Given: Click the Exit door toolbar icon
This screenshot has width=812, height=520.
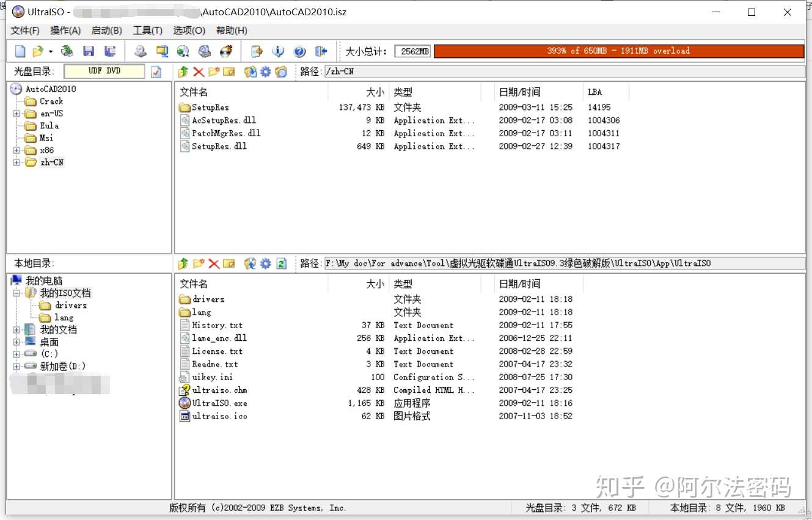Looking at the screenshot, I should tap(321, 51).
